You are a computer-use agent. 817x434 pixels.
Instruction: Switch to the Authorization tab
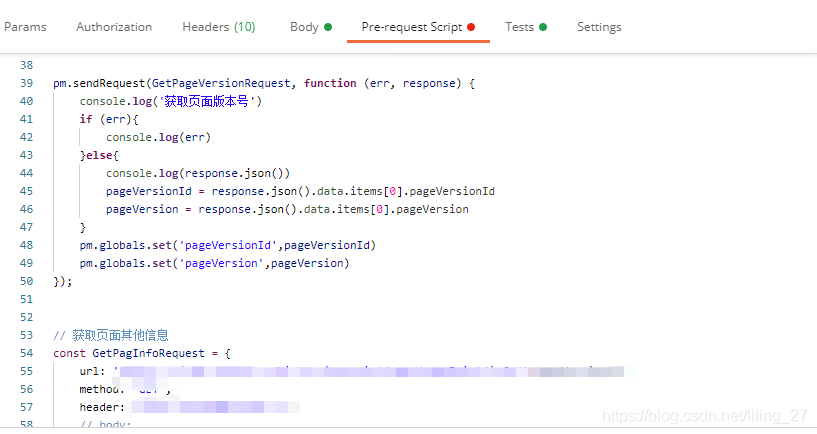point(114,27)
